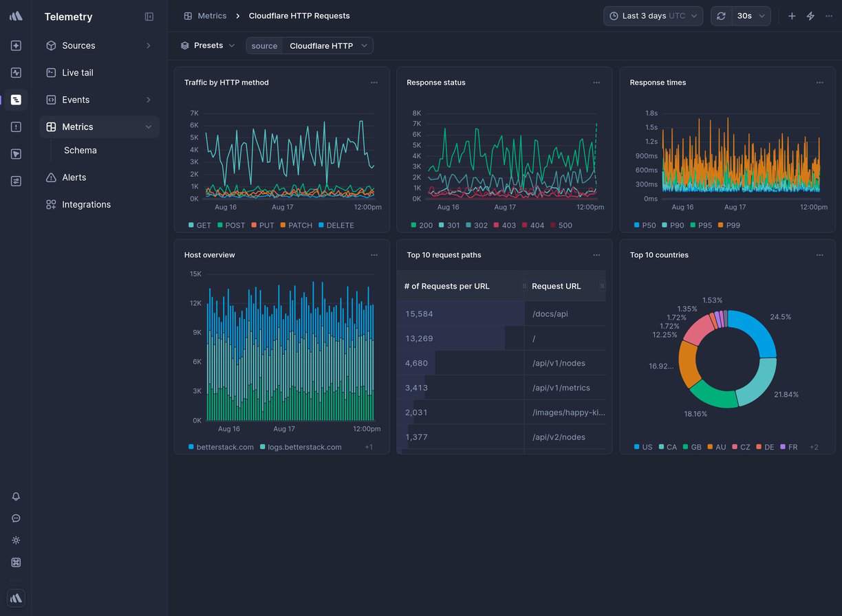Toggle the P99 series in the legend

pos(728,225)
